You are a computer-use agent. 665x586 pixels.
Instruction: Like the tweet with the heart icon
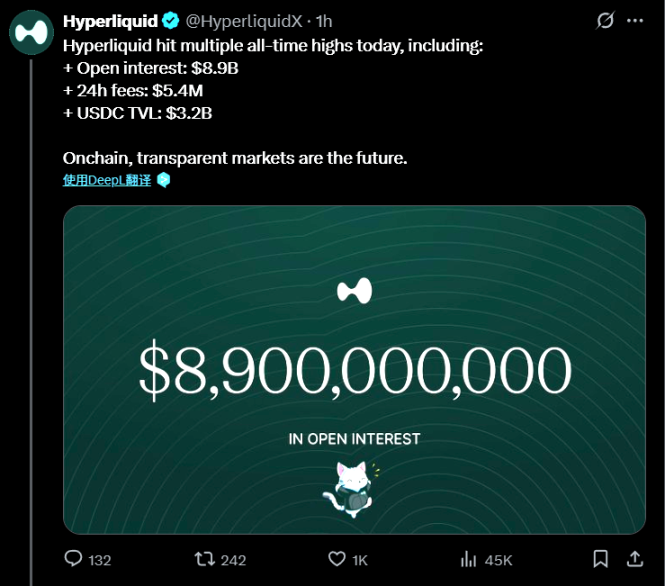click(337, 559)
